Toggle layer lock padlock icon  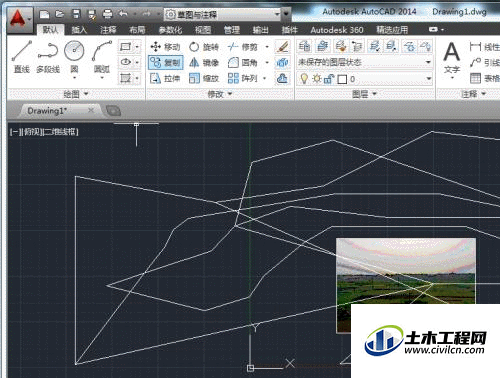329,79
